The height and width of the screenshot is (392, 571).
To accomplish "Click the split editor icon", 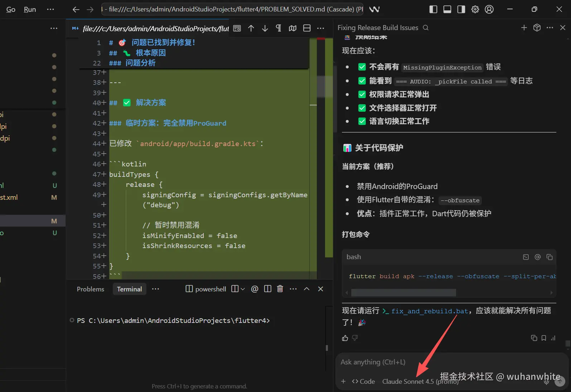I will pos(307,28).
